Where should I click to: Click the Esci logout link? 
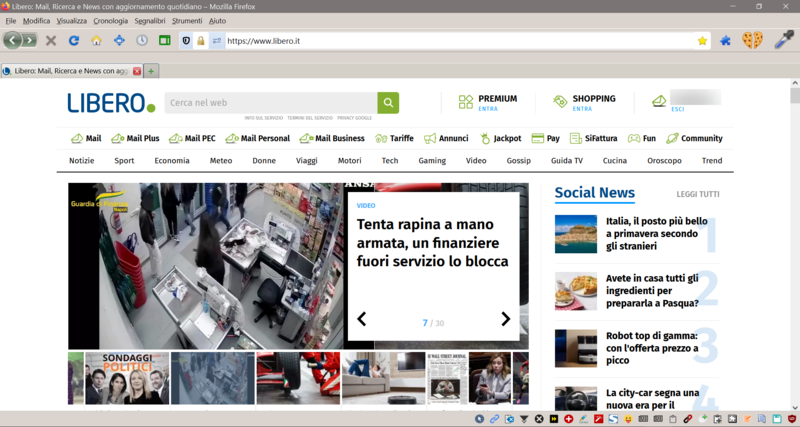[x=678, y=109]
